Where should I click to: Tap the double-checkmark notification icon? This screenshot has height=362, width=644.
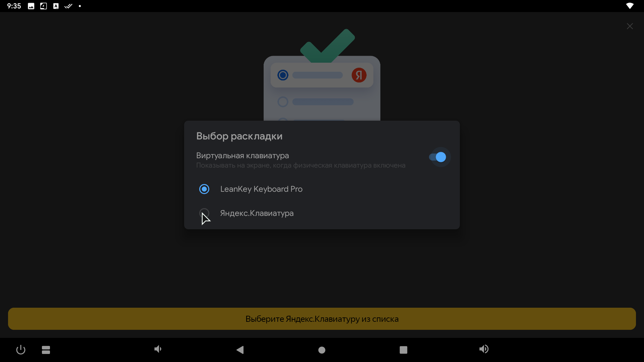coord(68,6)
